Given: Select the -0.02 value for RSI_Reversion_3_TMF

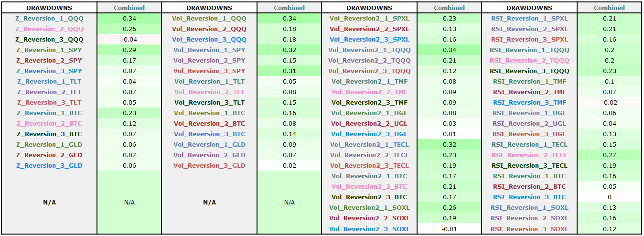Looking at the screenshot, I should point(610,102).
